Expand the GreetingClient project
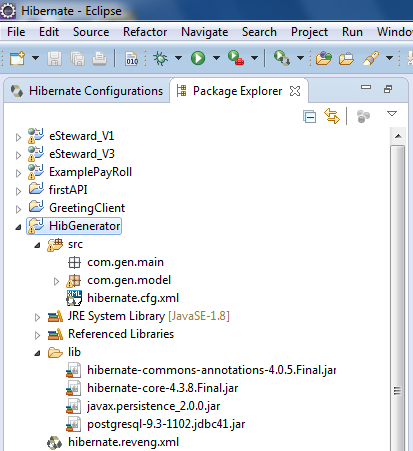This screenshot has width=413, height=451. [x=18, y=209]
